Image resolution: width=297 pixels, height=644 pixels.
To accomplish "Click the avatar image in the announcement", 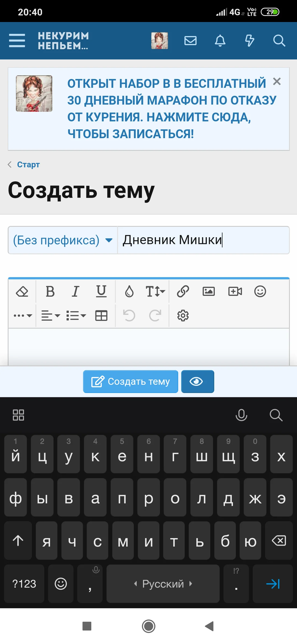I will coord(34,94).
